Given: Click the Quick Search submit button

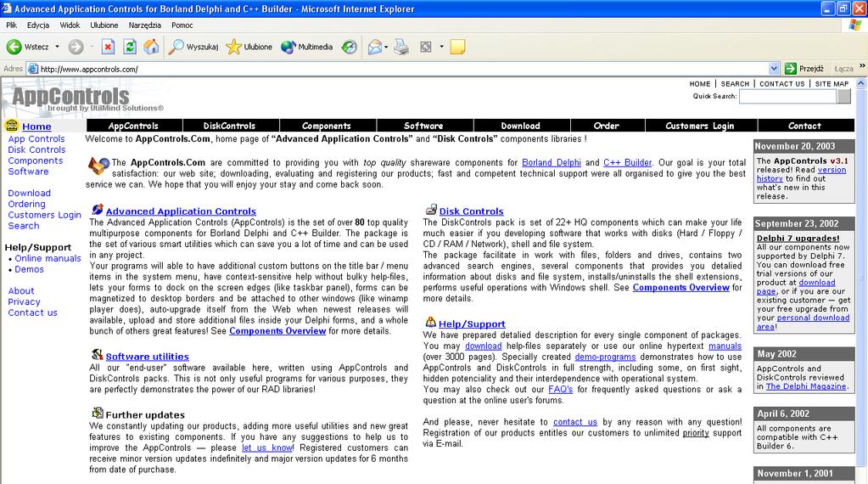Looking at the screenshot, I should pyautogui.click(x=843, y=96).
